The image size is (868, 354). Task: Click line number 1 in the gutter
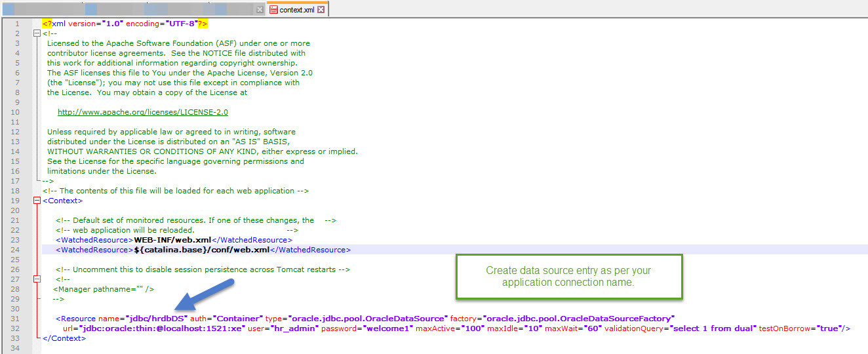point(16,24)
